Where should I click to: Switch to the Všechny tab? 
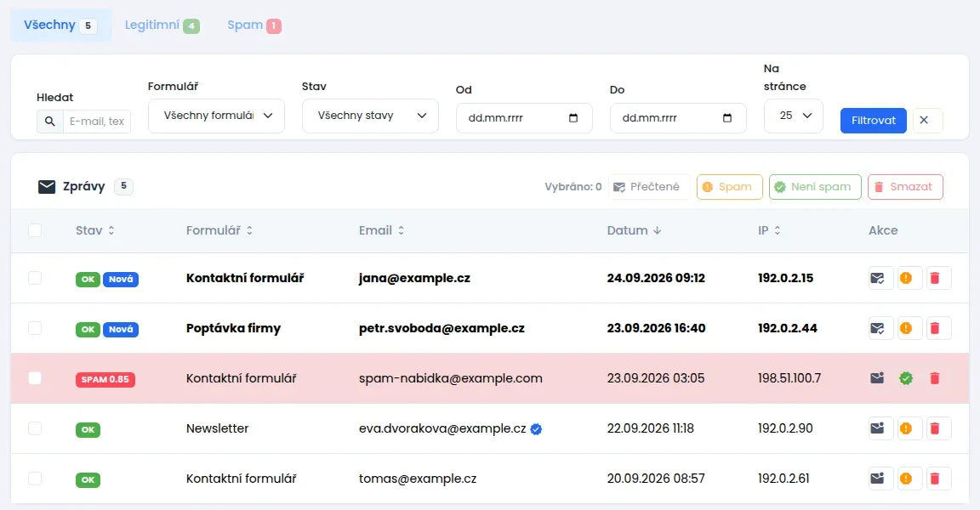(60, 25)
